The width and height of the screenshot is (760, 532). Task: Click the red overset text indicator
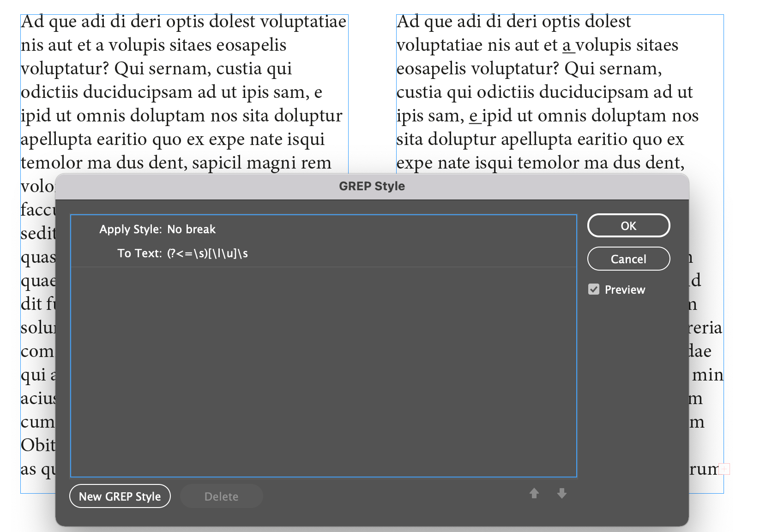click(724, 470)
